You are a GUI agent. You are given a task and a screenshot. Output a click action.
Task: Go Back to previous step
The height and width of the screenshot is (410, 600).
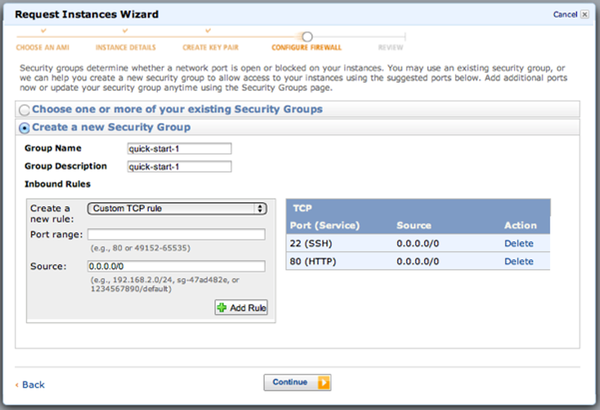[x=31, y=385]
